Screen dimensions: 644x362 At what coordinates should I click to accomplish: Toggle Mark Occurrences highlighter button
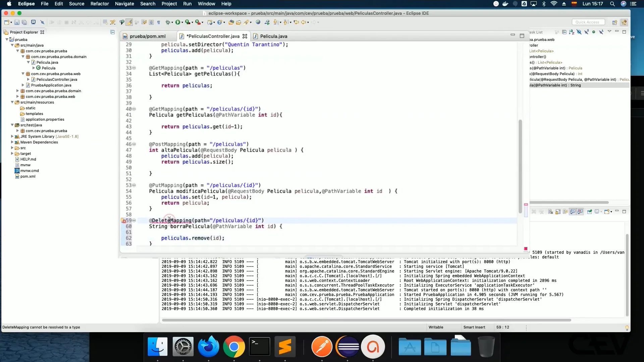pos(129,22)
